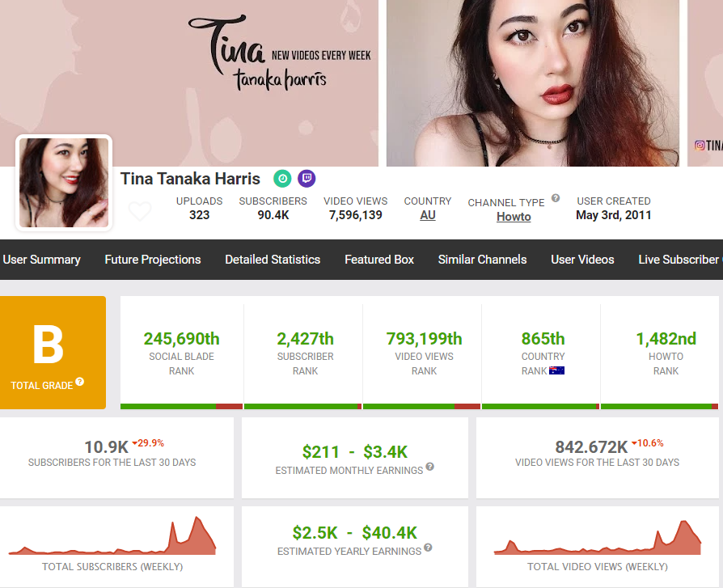
Task: Click the 7,596,139 video views value
Action: click(x=356, y=215)
